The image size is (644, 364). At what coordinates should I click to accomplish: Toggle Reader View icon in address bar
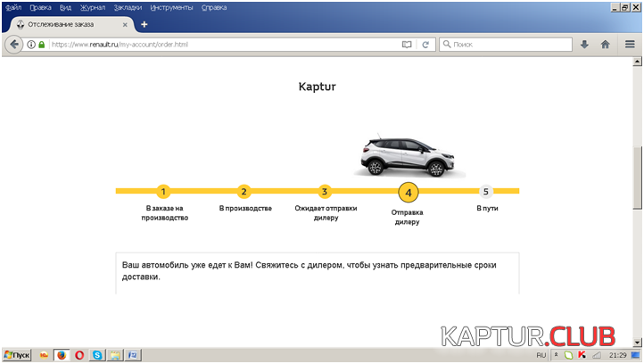[x=407, y=44]
